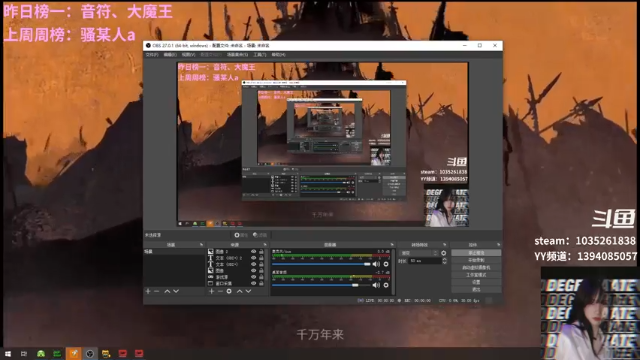Open the 场景集合(S) menu
Screen dimensions: 640x360
tap(238, 55)
